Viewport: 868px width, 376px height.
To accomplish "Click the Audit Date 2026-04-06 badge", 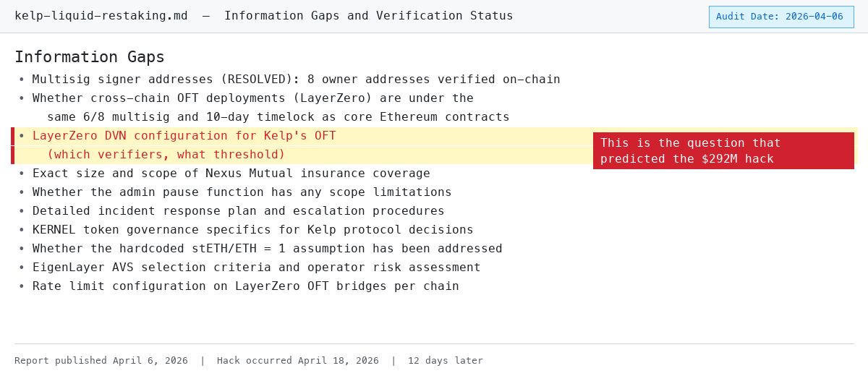I will [x=780, y=17].
